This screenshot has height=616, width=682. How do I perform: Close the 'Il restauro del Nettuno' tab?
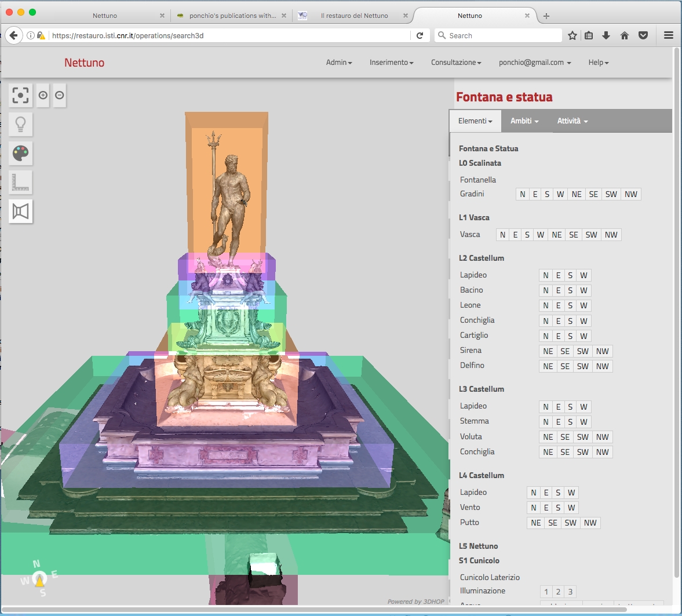coord(406,16)
